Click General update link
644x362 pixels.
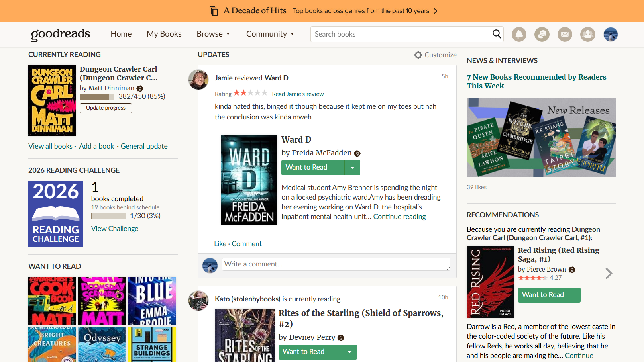click(144, 146)
